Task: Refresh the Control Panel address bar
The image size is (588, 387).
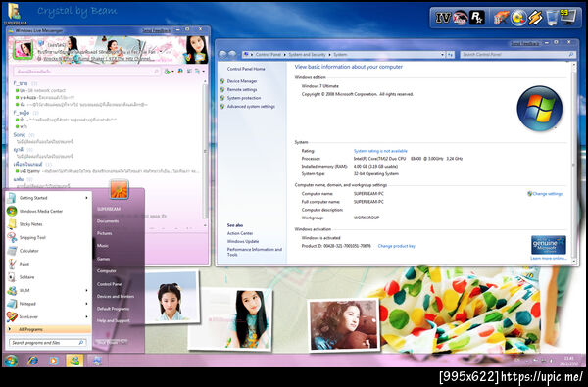Action: click(x=451, y=55)
